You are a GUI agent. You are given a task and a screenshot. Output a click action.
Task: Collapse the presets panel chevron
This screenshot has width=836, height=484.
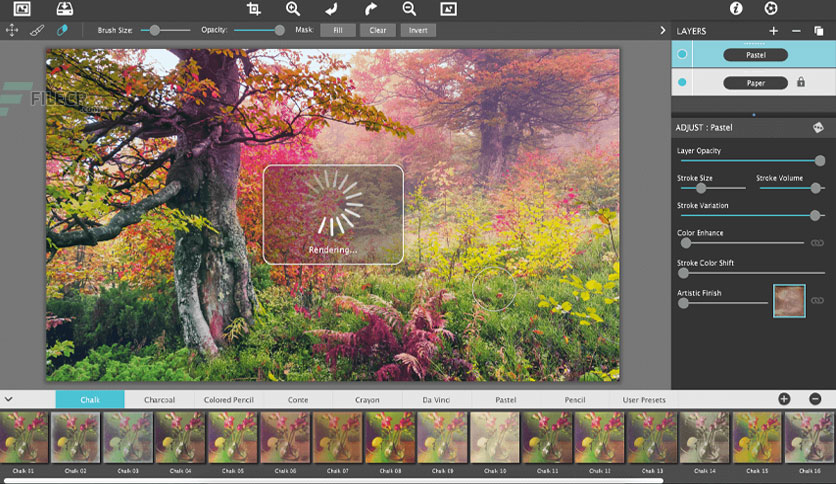(9, 399)
